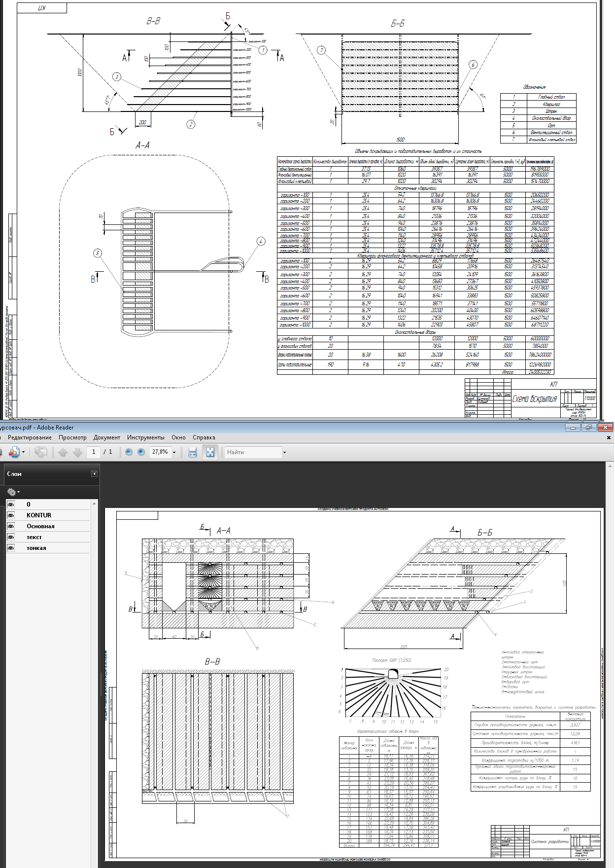Viewport: 615px width, 868px height.
Task: Go to the previous page with up arrow
Action: (63, 452)
